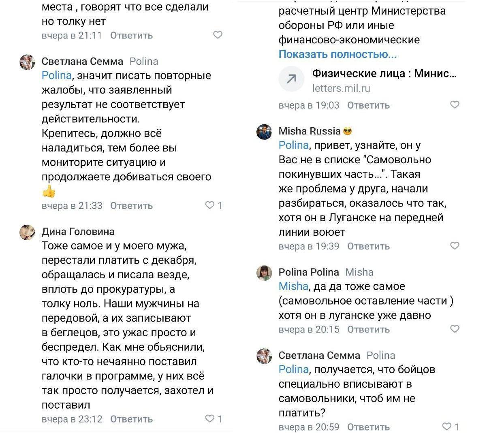The image size is (504, 433).
Task: Open the Физические лица link preview title
Action: [x=384, y=74]
